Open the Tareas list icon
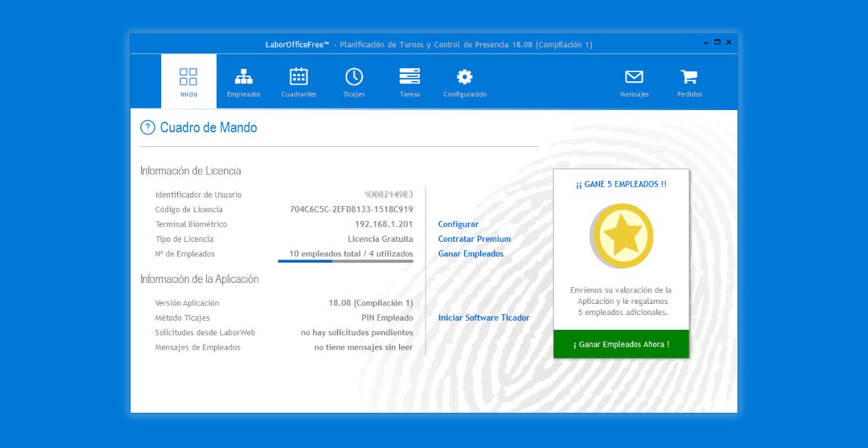Viewport: 868px width, 448px height. point(409,77)
